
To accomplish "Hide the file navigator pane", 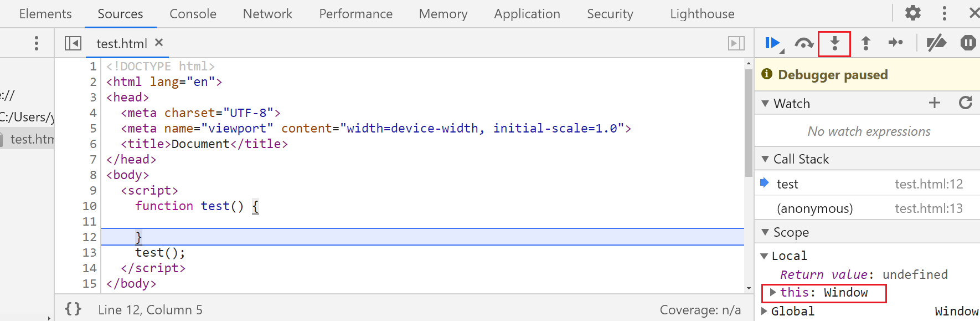I will [x=73, y=43].
